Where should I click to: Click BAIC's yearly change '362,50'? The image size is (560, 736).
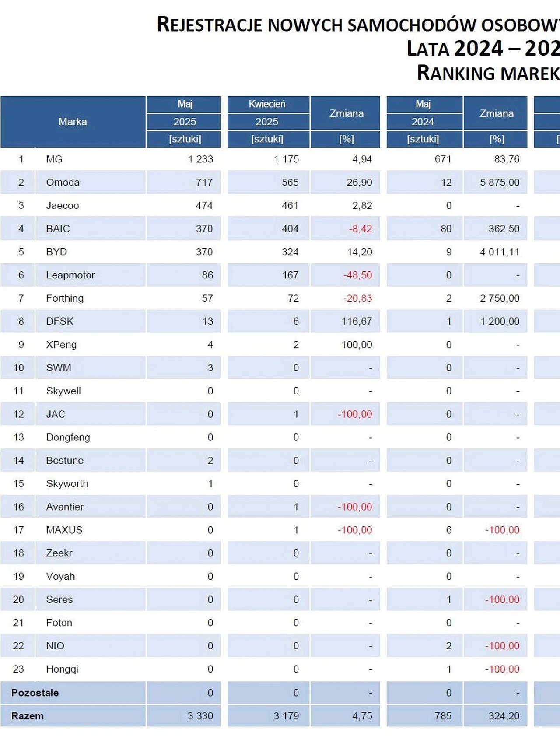pyautogui.click(x=504, y=229)
